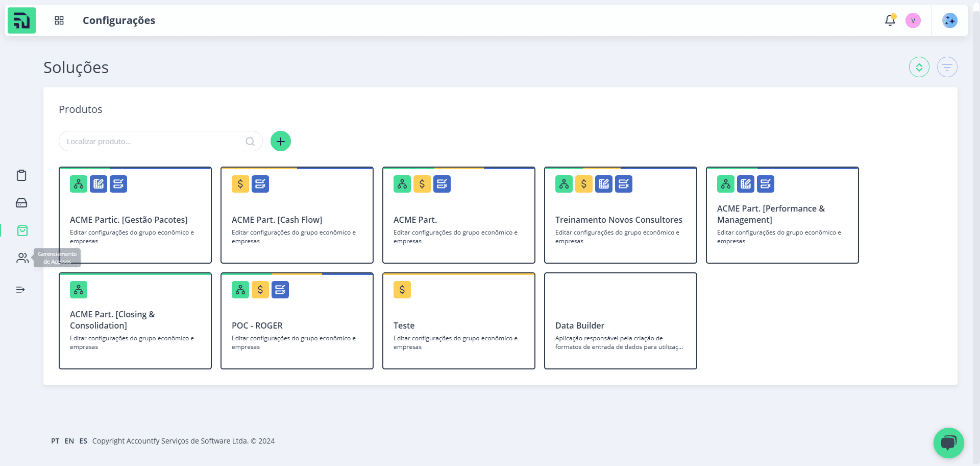The image size is (980, 466).
Task: Click the list icon on the ACME Part. card
Action: [x=442, y=184]
